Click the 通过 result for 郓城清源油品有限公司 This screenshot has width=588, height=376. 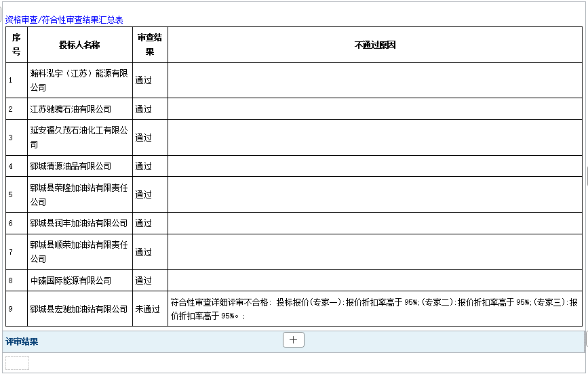coord(143,166)
